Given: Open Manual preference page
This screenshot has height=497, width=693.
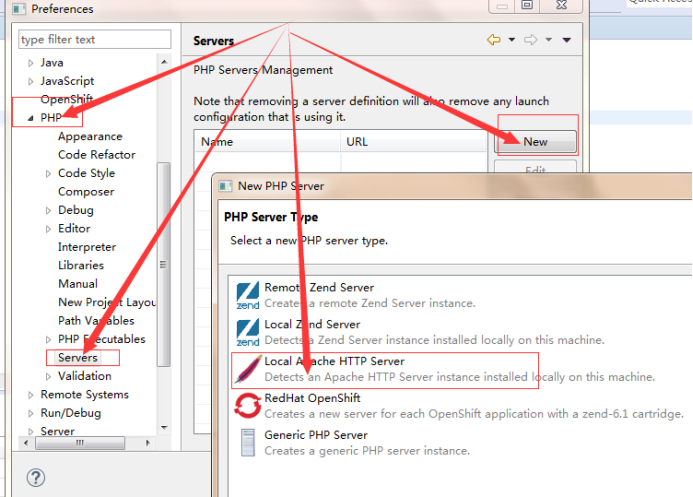Looking at the screenshot, I should 78,284.
